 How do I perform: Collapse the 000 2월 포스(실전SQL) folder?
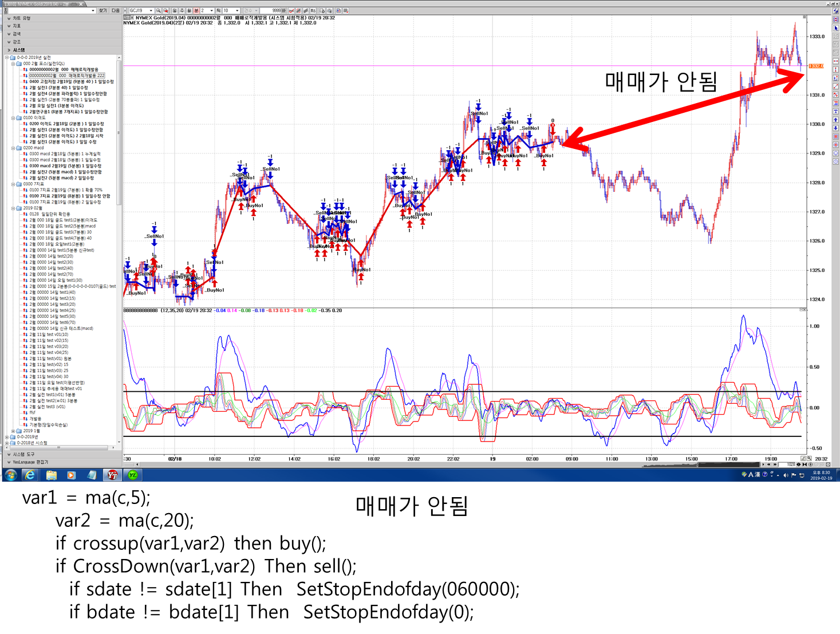(x=13, y=64)
